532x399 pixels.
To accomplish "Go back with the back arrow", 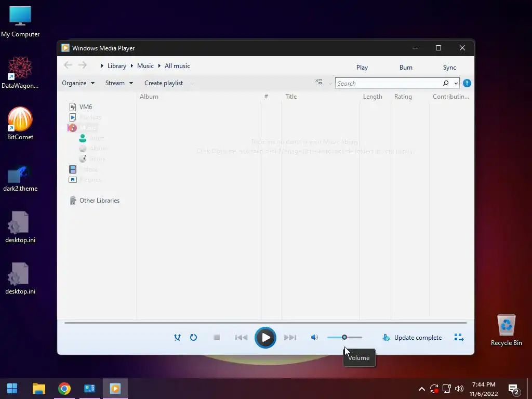I will pos(68,65).
